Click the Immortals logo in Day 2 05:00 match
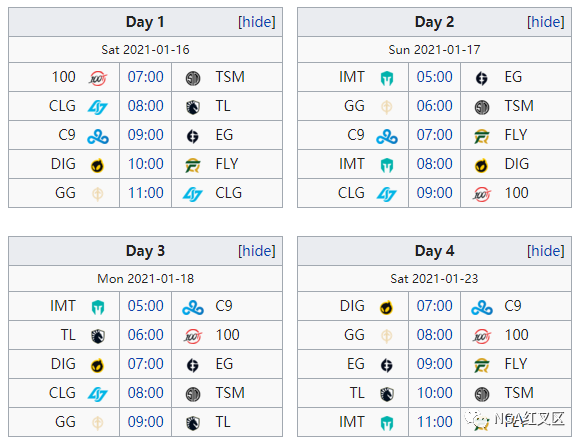Screen dimensions: 583x444 click(387, 78)
